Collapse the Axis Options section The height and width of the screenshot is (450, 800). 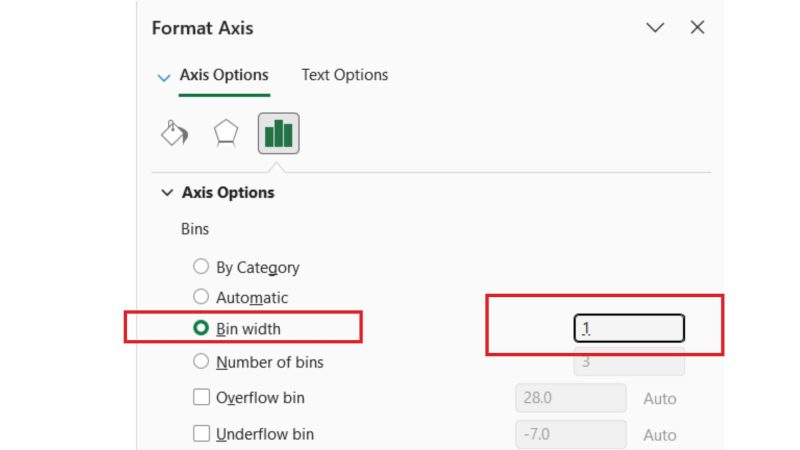(x=167, y=192)
